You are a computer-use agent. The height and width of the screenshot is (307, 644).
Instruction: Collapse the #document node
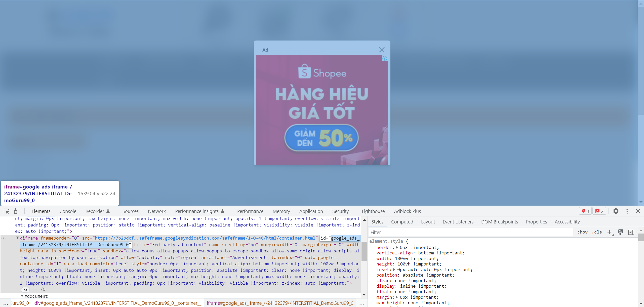(x=22, y=296)
